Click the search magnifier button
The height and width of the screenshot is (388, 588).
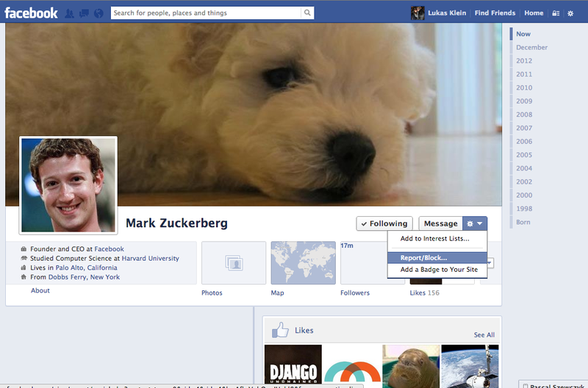(x=307, y=12)
